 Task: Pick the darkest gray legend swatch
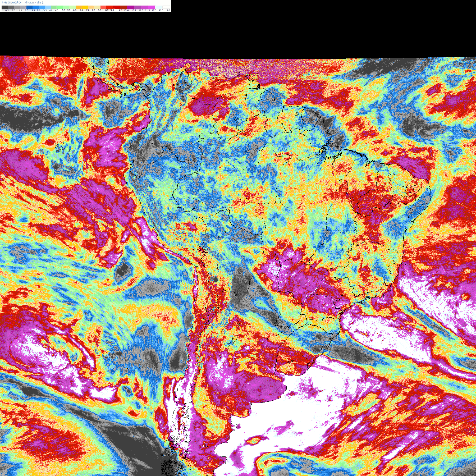point(4,7)
